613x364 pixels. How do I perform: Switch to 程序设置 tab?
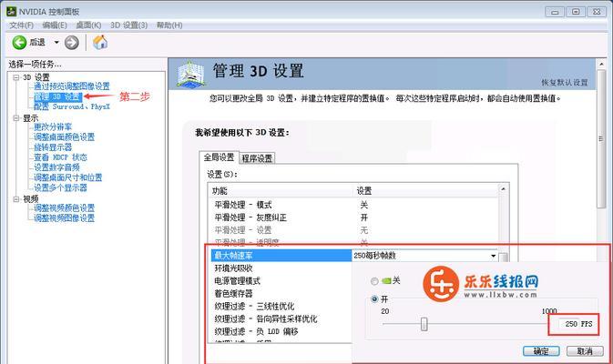click(257, 158)
